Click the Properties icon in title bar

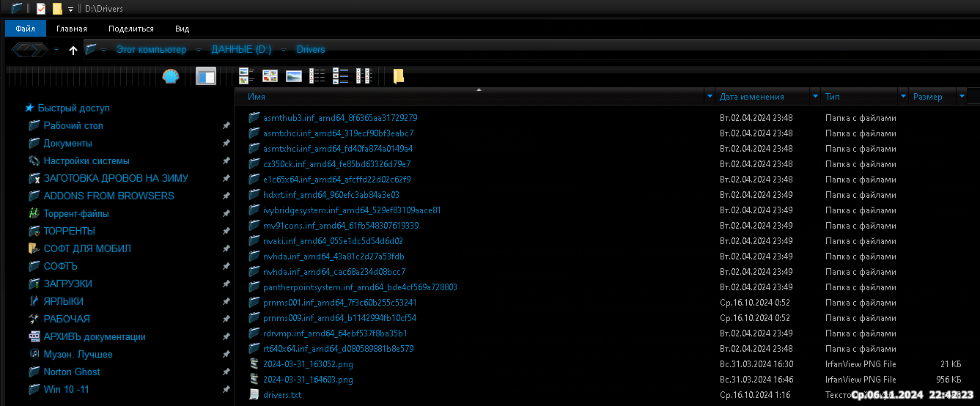click(x=41, y=9)
